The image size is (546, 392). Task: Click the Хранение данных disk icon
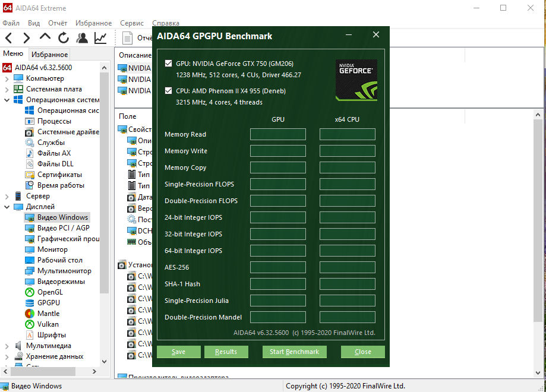(18, 356)
